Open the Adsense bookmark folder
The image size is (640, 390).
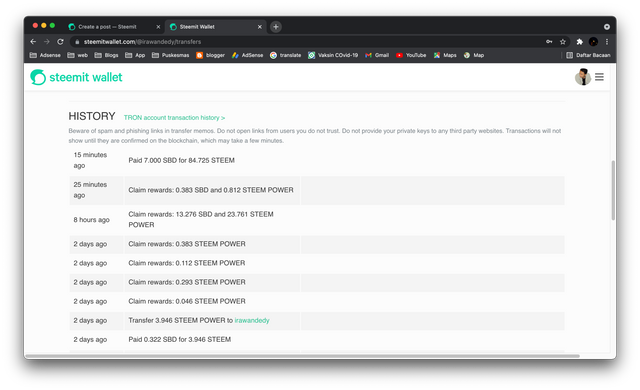pyautogui.click(x=45, y=55)
